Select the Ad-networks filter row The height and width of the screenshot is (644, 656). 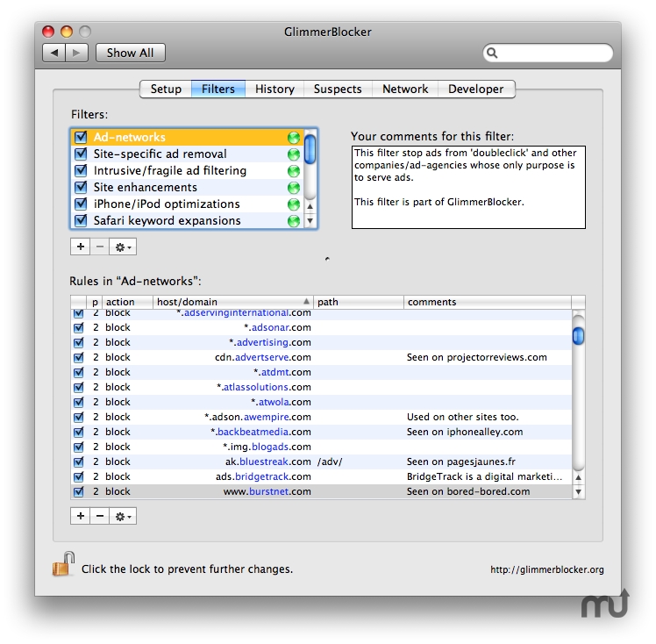(188, 137)
